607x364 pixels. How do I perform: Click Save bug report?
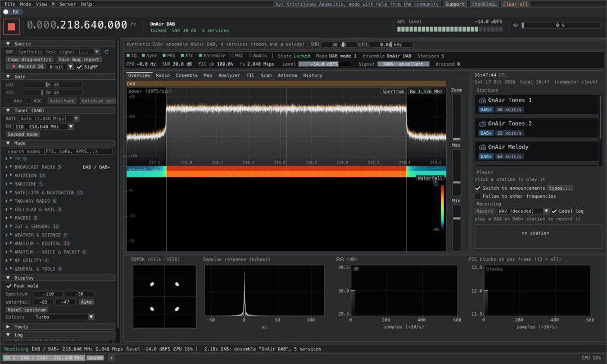pyautogui.click(x=79, y=60)
